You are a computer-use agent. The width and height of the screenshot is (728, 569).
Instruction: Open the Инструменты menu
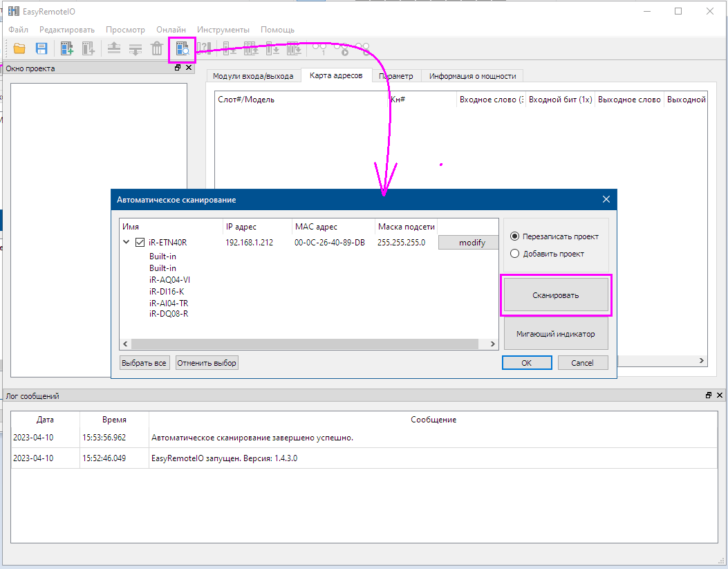click(223, 30)
